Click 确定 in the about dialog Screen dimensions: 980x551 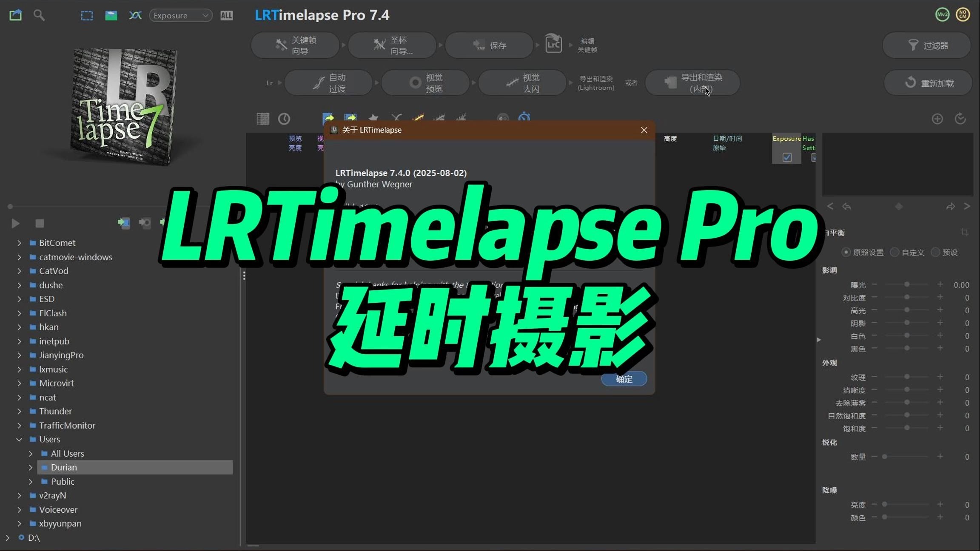click(624, 379)
